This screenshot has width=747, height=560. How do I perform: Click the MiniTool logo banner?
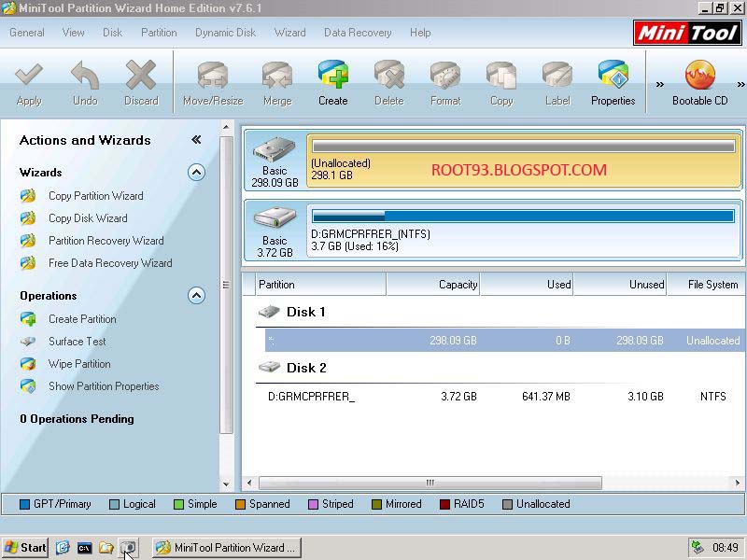click(x=687, y=33)
